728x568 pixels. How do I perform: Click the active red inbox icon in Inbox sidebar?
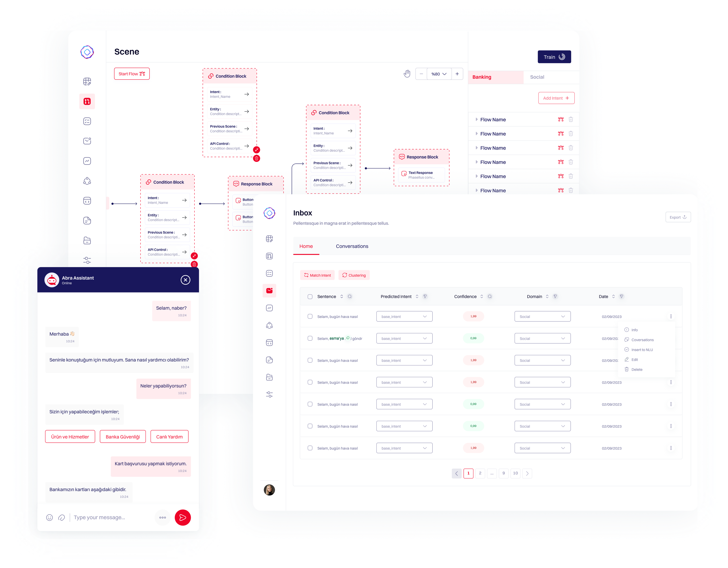pyautogui.click(x=269, y=291)
